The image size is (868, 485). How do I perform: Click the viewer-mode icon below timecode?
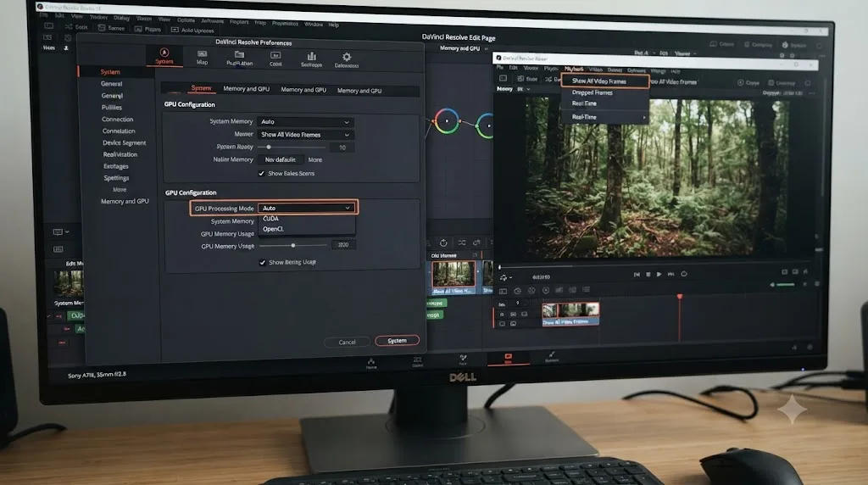tap(504, 291)
